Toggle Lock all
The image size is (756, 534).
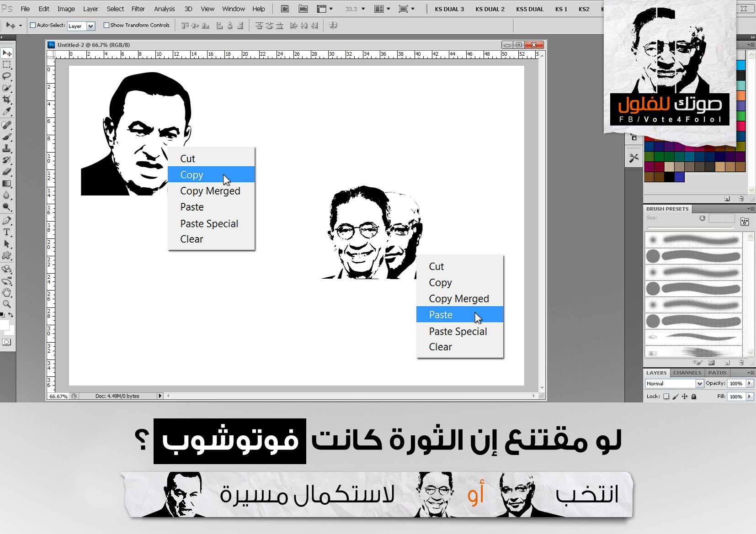click(694, 397)
